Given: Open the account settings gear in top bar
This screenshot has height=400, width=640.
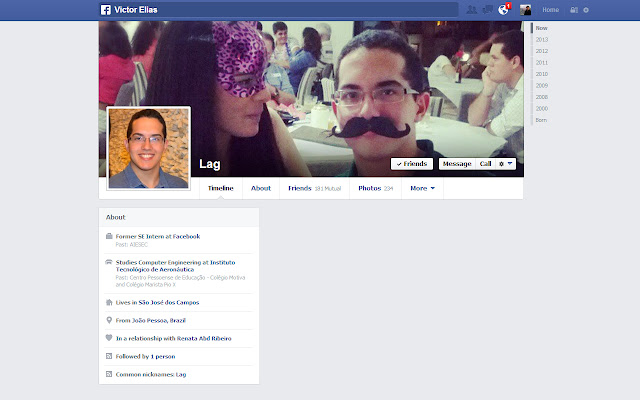Looking at the screenshot, I should 586,10.
